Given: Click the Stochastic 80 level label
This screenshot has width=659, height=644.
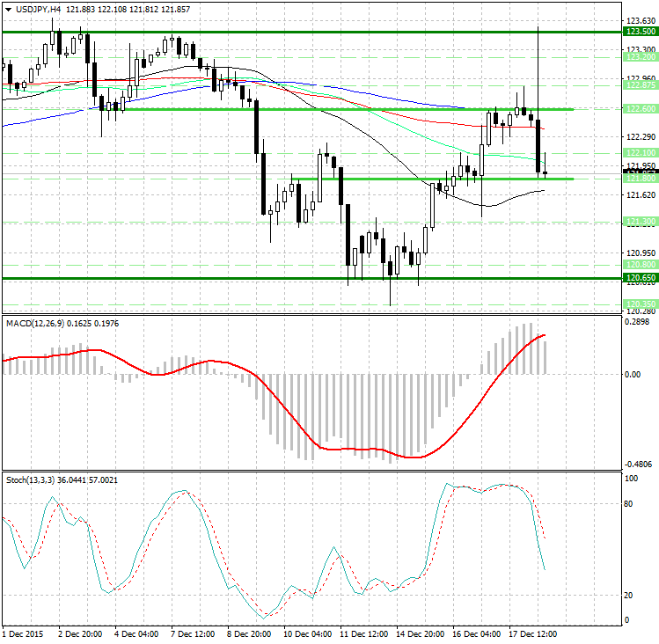Looking at the screenshot, I should [628, 504].
